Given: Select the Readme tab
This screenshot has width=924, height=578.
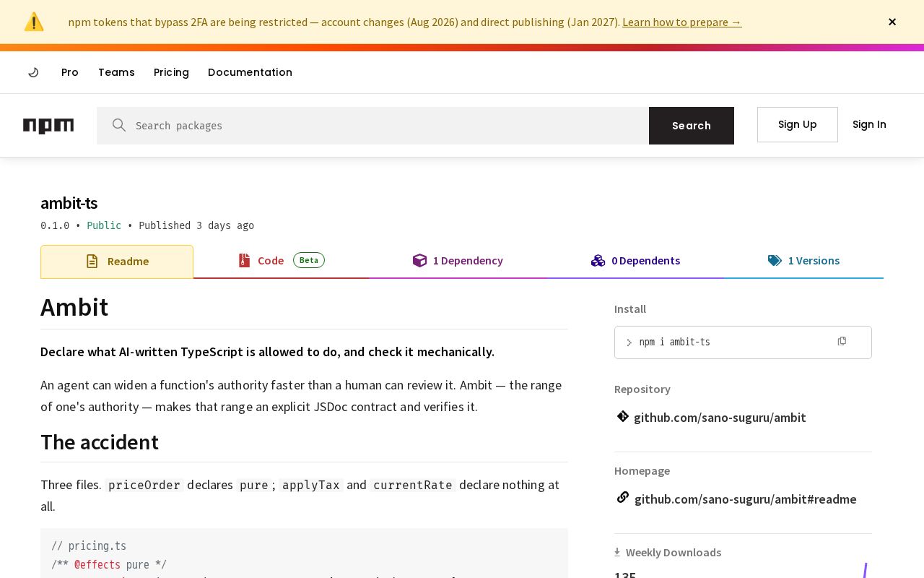Looking at the screenshot, I should [117, 262].
